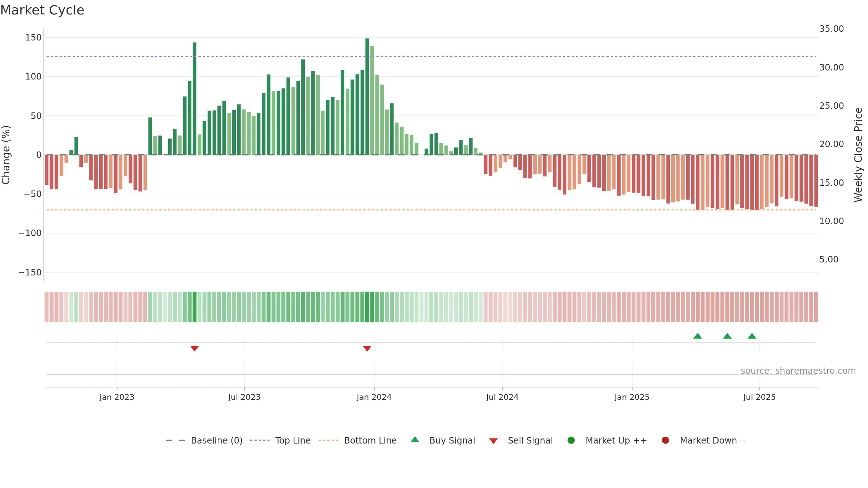Hide the Baseline (0) legend series

coord(204,440)
